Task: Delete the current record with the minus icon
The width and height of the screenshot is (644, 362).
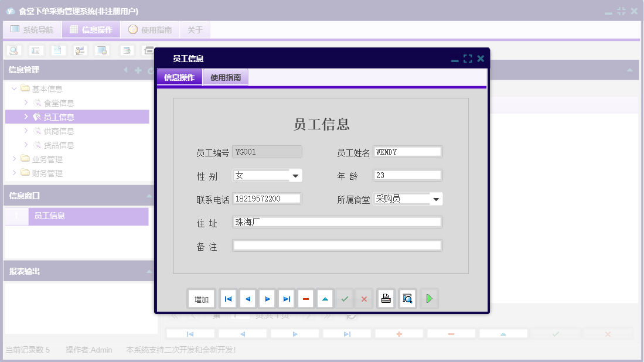Action: click(305, 298)
